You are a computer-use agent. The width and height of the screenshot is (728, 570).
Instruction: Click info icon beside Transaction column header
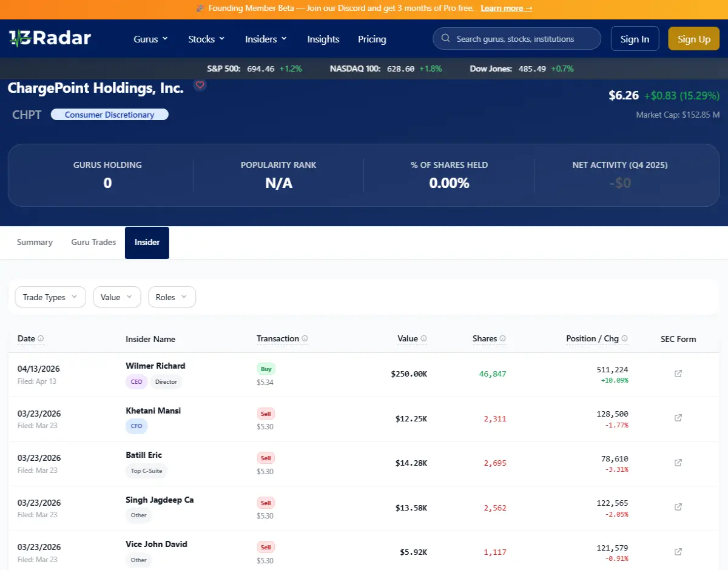click(305, 339)
